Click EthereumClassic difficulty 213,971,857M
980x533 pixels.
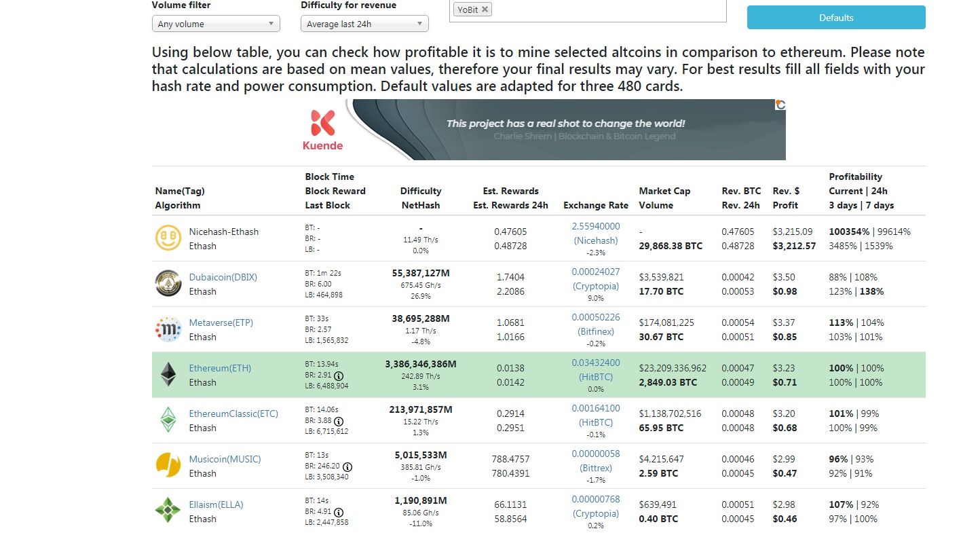click(x=421, y=409)
